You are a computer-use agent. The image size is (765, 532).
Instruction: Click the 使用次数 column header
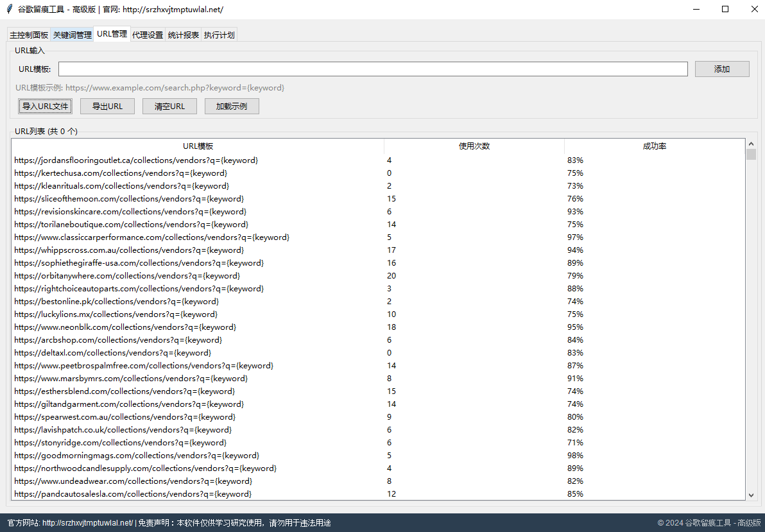coord(474,146)
